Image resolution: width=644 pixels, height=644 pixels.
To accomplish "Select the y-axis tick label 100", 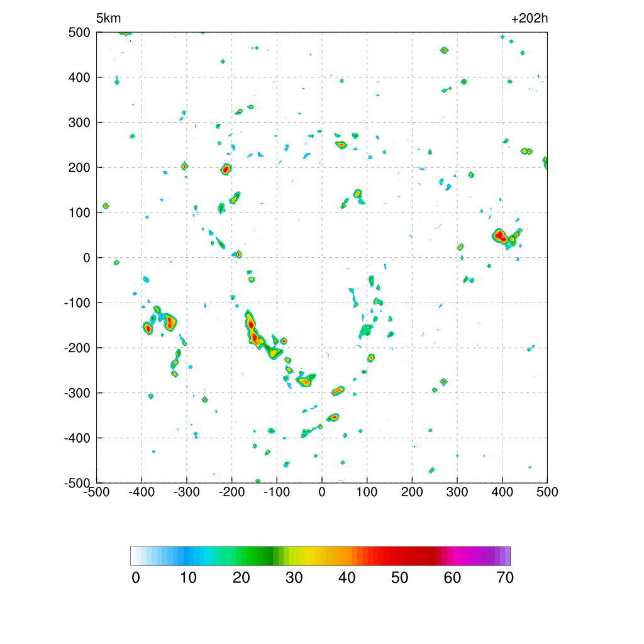I will pos(79,213).
